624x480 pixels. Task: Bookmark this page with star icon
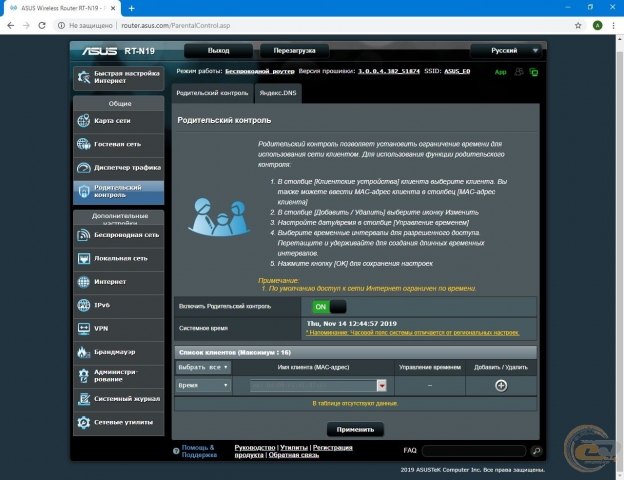(x=578, y=25)
